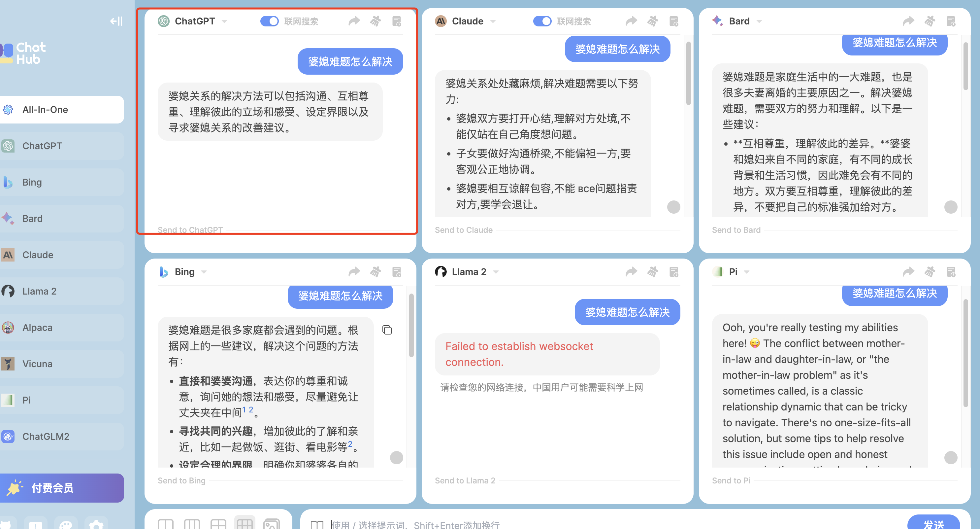This screenshot has height=529, width=980.
Task: Toggle 联网搜索 switch in Claude panel
Action: (542, 21)
